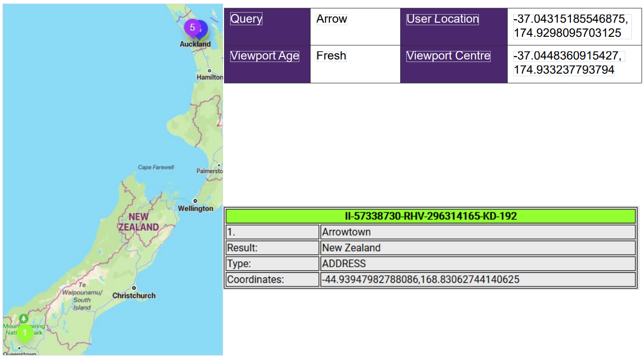Click the result coordinates -44.93947982788086,168.83062744140625
The height and width of the screenshot is (356, 644).
(420, 279)
